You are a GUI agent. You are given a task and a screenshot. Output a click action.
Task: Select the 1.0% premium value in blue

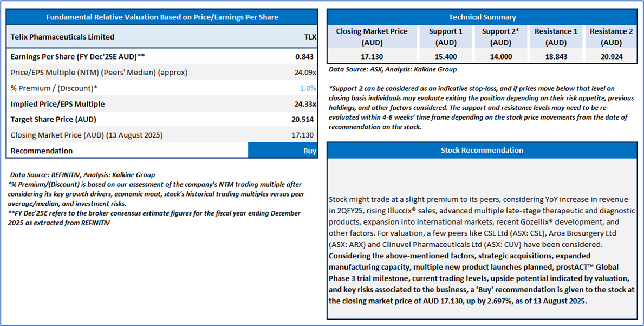point(308,88)
